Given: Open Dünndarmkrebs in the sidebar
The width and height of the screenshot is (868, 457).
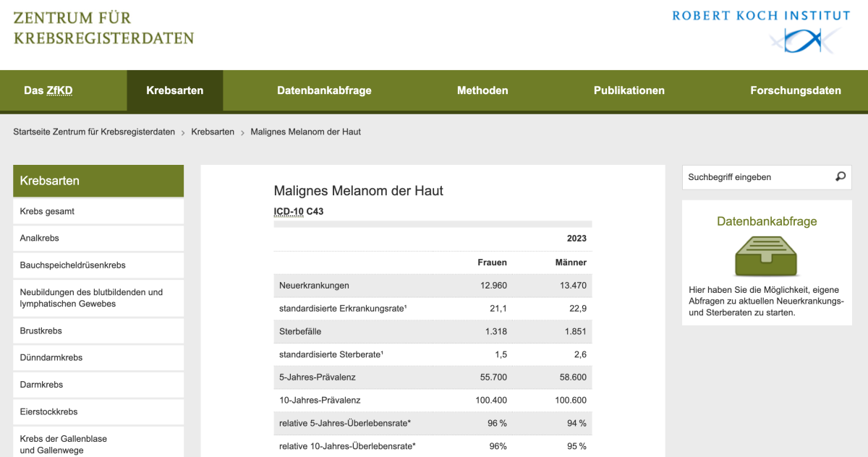Looking at the screenshot, I should pyautogui.click(x=98, y=357).
